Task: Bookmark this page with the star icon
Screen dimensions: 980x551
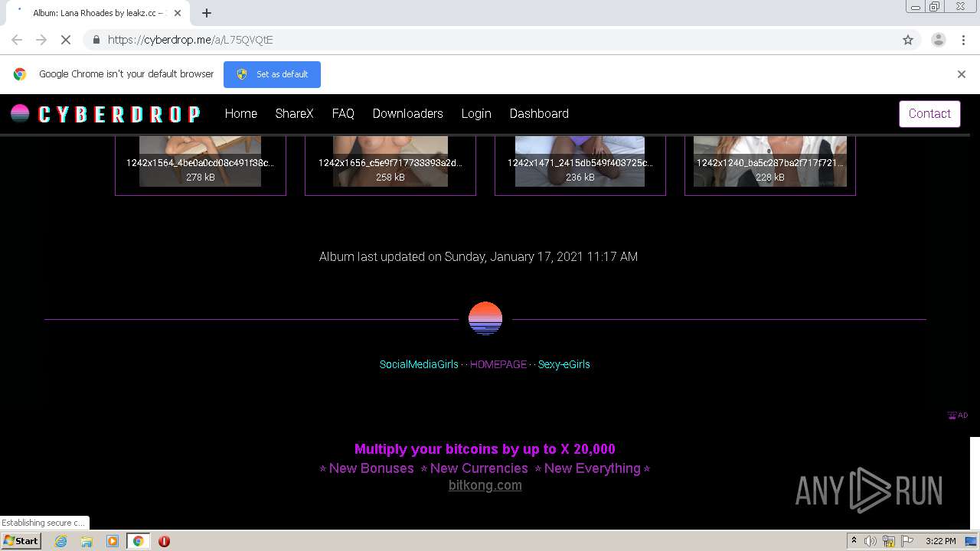Action: pyautogui.click(x=908, y=40)
